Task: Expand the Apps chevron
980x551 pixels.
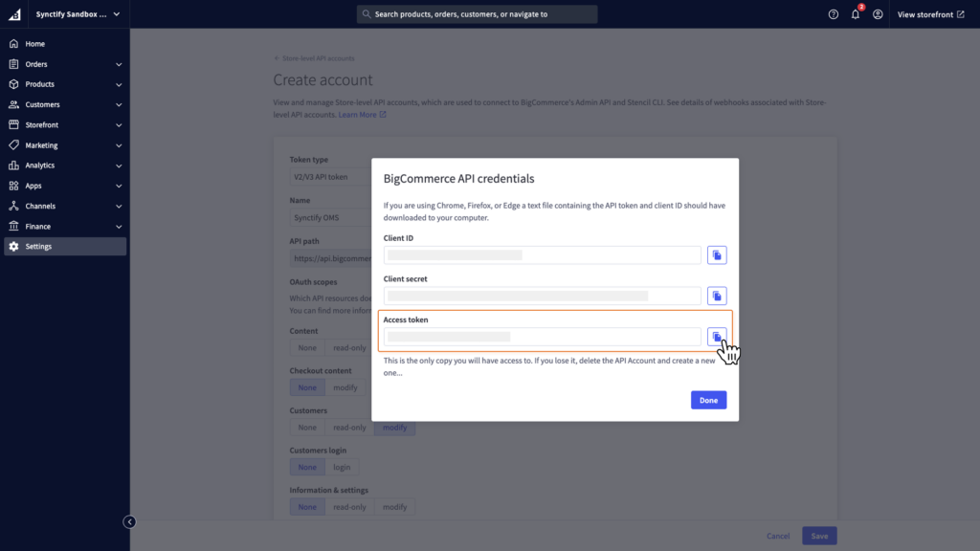Action: 119,187
